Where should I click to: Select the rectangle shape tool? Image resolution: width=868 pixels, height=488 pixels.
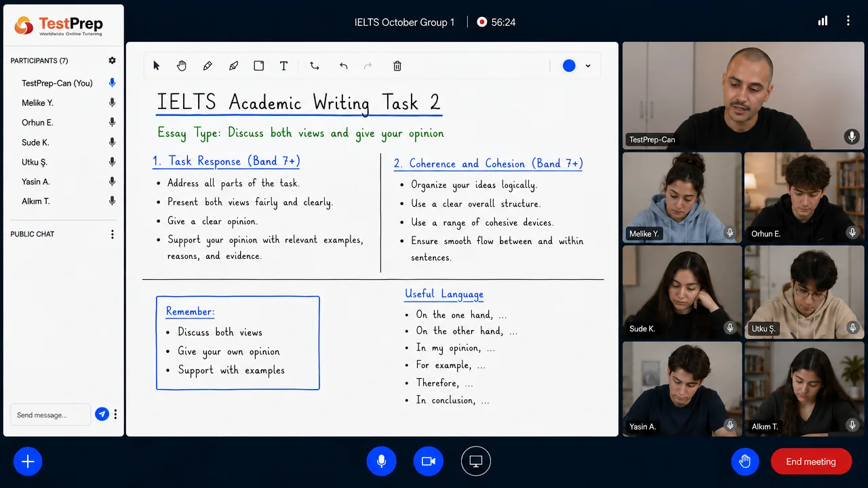tap(258, 66)
